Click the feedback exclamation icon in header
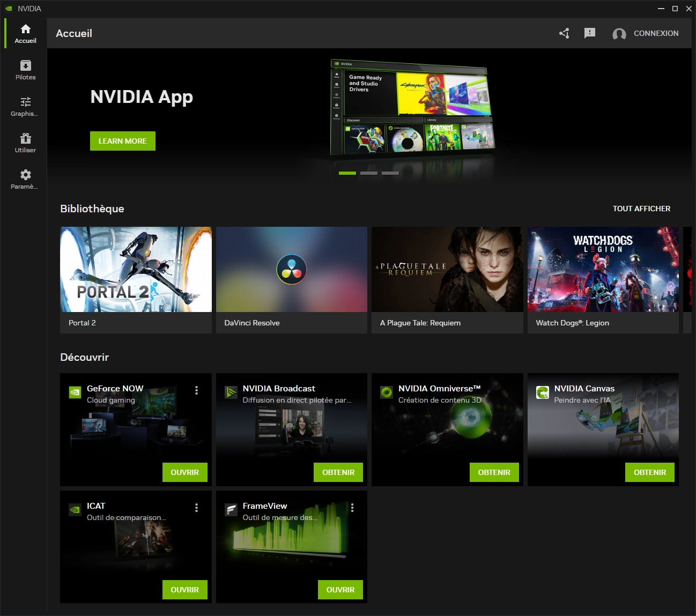 click(590, 33)
